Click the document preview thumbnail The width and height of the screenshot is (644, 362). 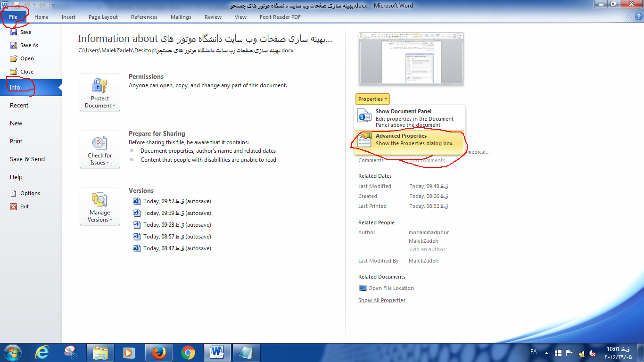pos(411,59)
